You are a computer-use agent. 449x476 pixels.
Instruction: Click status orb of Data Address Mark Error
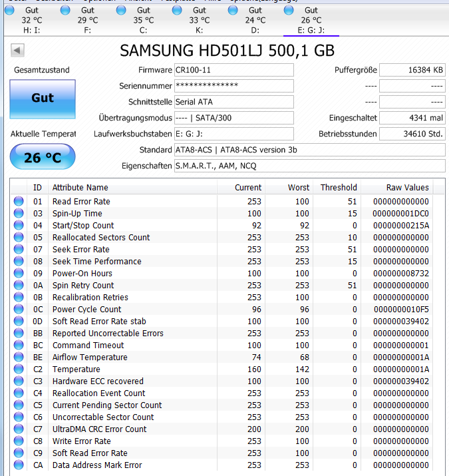pos(19,465)
